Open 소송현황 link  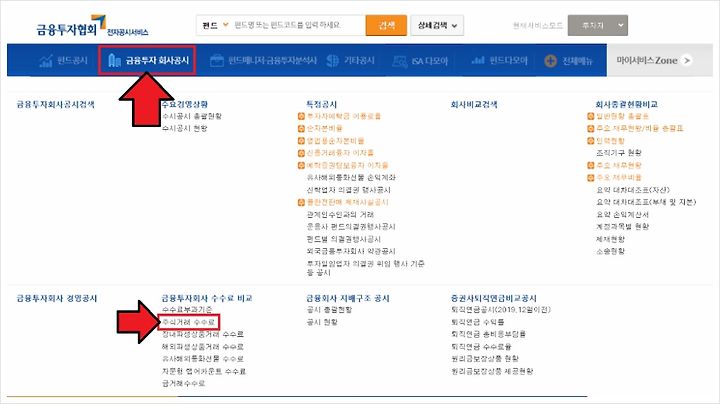point(610,251)
